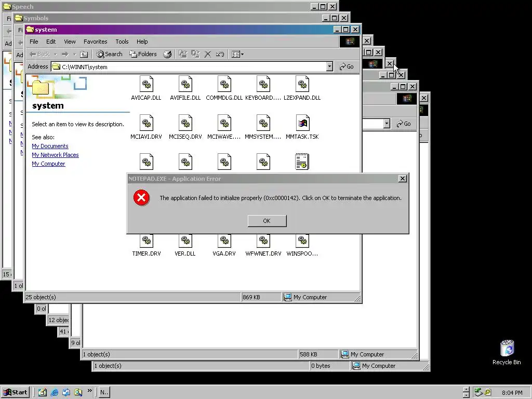Select the MMSYSTEM file icon
The width and height of the screenshot is (532, 399).
(x=263, y=123)
